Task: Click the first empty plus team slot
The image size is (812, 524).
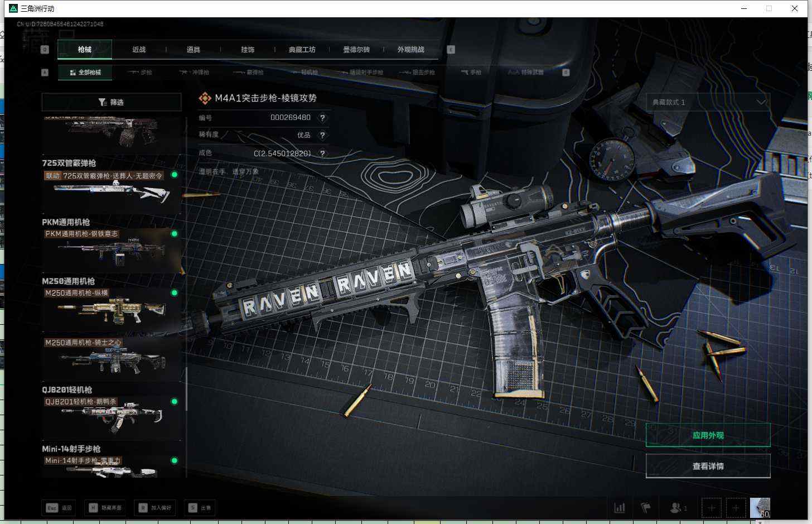Action: pyautogui.click(x=711, y=508)
